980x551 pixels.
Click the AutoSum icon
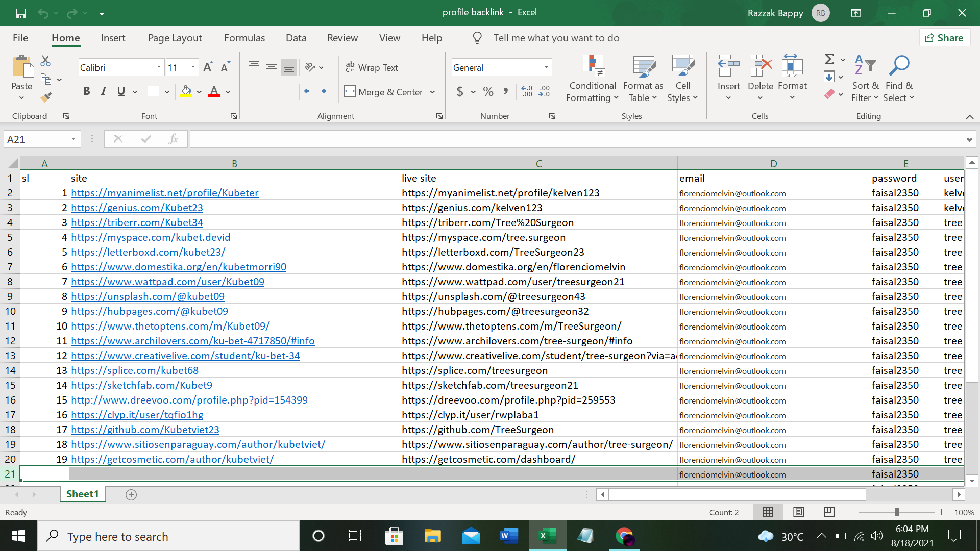tap(828, 59)
